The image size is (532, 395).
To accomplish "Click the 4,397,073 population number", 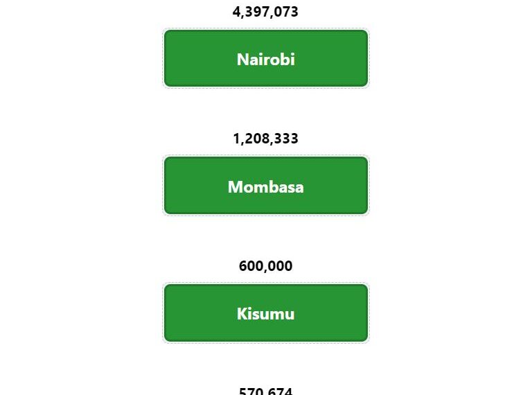I will [x=265, y=12].
